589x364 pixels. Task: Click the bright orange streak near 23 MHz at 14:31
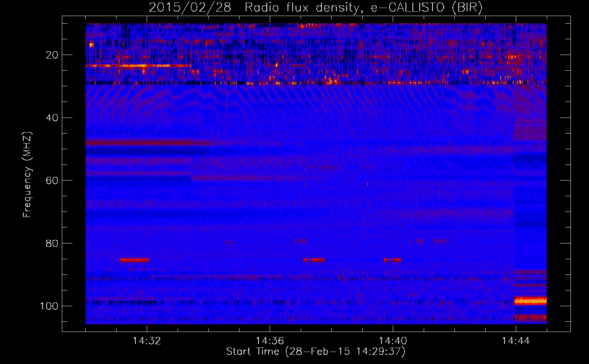(x=138, y=66)
